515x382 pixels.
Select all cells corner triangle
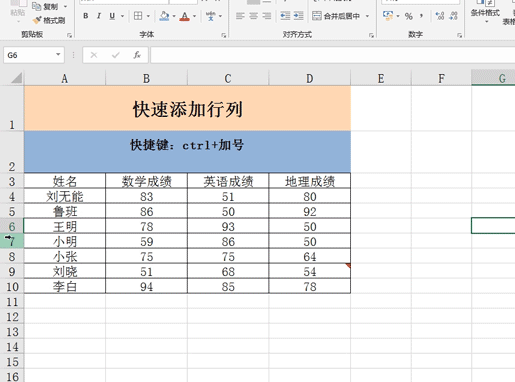point(16,78)
